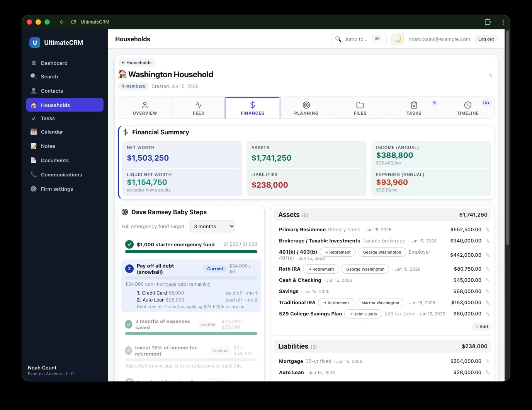The height and width of the screenshot is (410, 532).
Task: Click the browser back arrow
Action: click(62, 22)
